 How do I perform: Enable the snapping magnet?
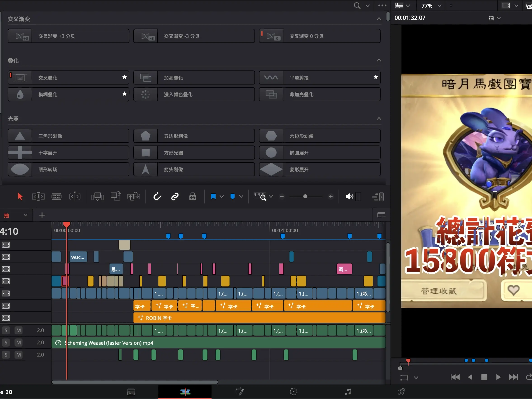tap(157, 197)
